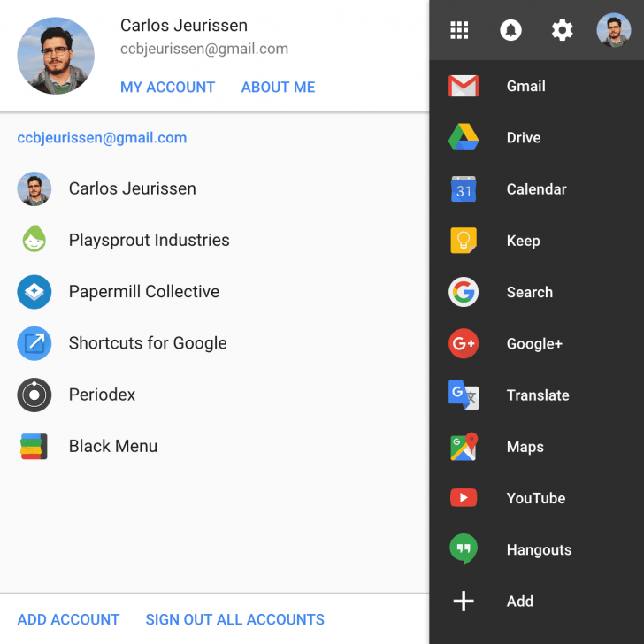644x644 pixels.
Task: Choose Carlos Jeurissen name in list
Action: [133, 188]
